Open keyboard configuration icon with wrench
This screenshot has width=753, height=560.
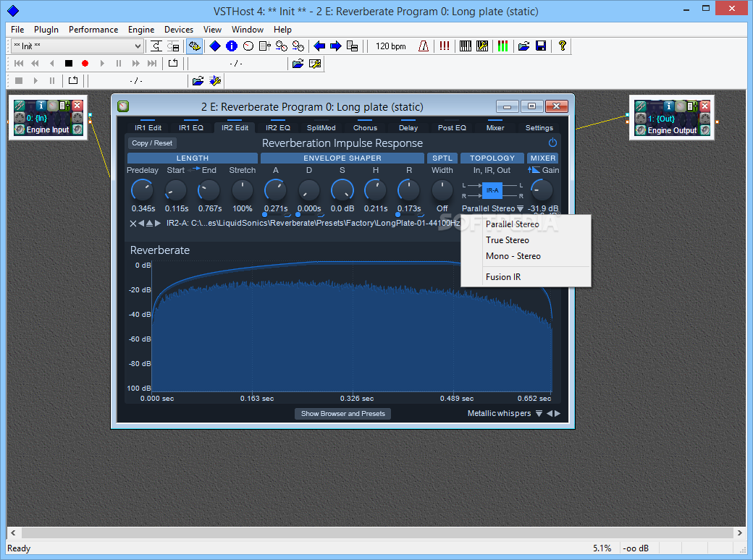click(x=481, y=46)
